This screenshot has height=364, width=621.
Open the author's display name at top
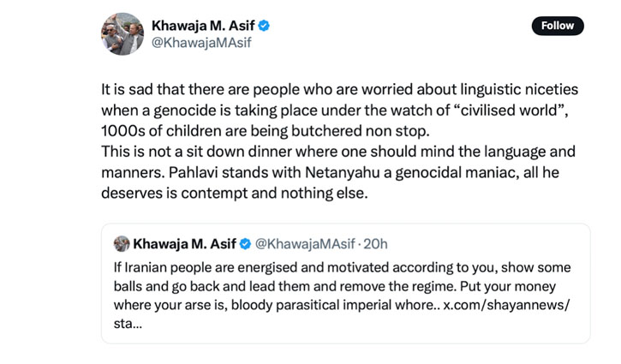tap(203, 26)
